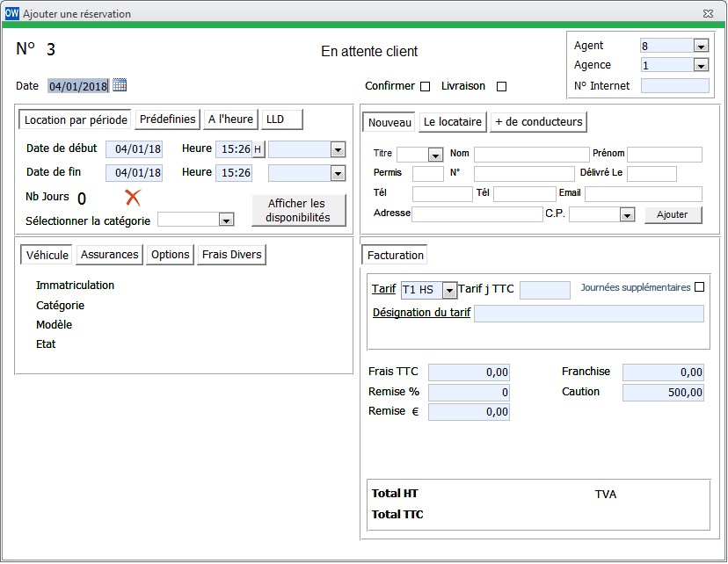Select the Facturation tab
Viewport: 728px width, 564px height.
point(395,255)
